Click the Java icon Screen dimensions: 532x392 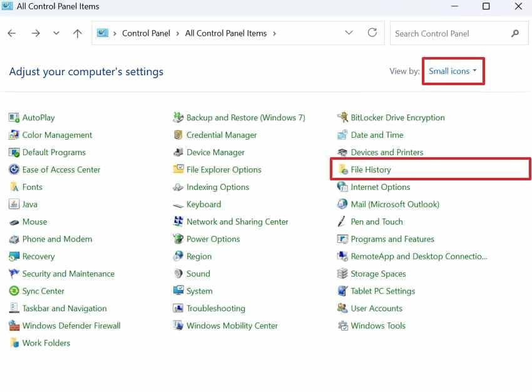click(x=14, y=204)
